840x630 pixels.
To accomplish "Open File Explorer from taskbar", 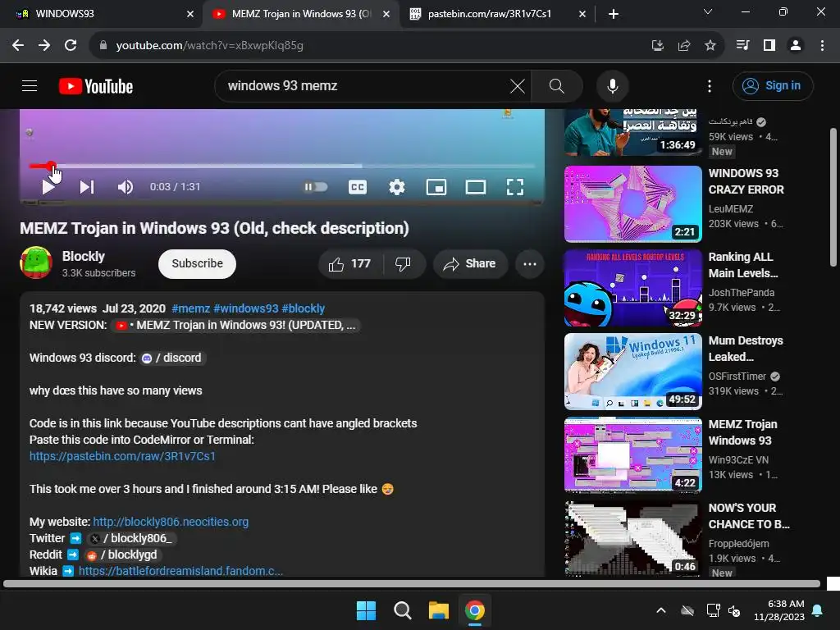I will point(438,610).
